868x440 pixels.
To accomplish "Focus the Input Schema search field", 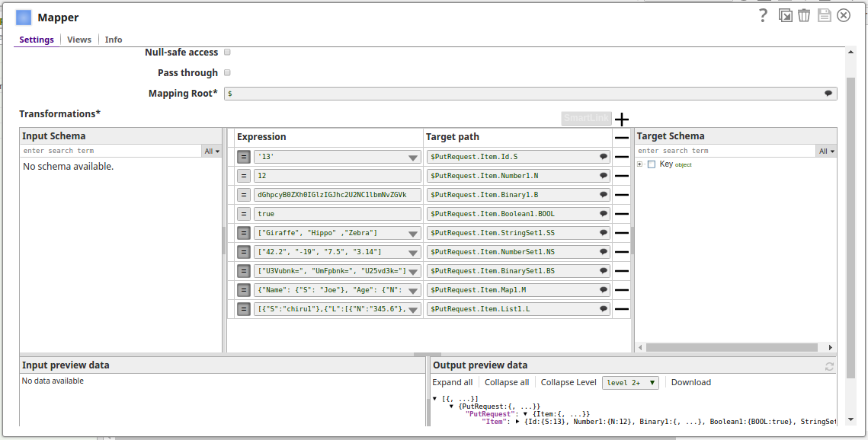I will point(111,151).
